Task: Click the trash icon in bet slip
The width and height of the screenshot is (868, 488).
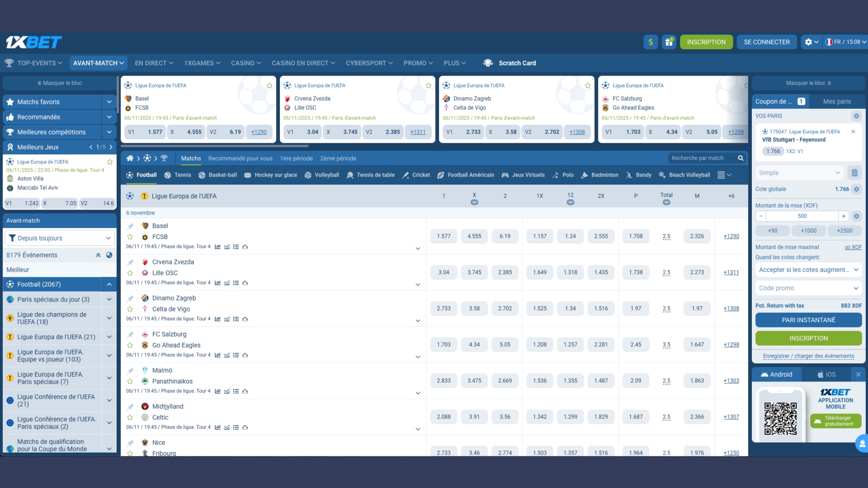Action: point(854,173)
